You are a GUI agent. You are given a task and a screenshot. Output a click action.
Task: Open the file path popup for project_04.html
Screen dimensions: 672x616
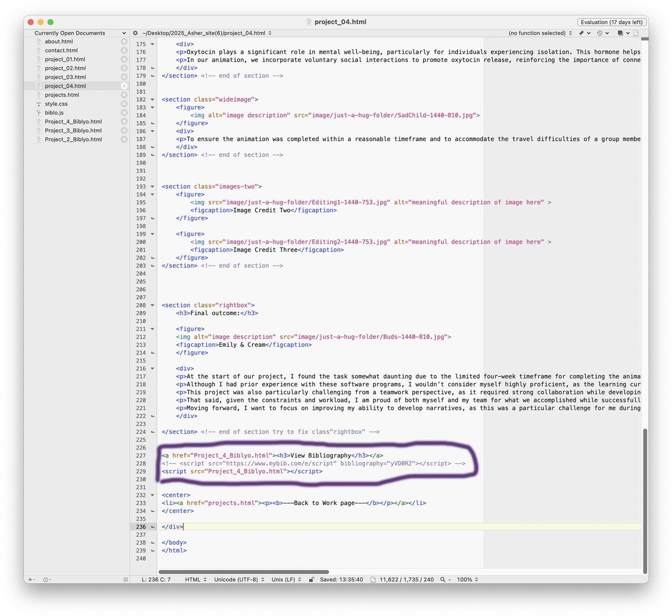[x=207, y=33]
